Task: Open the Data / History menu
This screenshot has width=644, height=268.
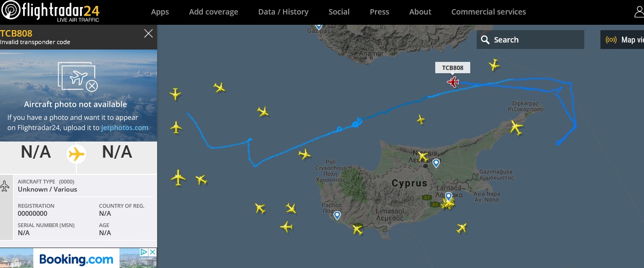Action: coord(283,12)
